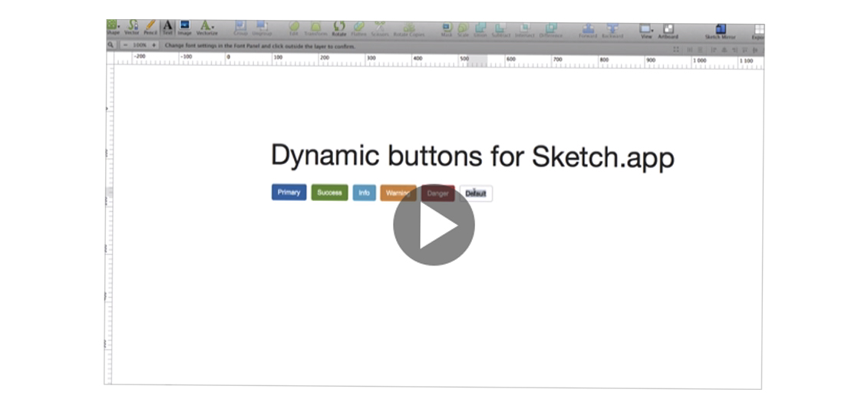Click the Mask toolbar icon
The height and width of the screenshot is (409, 868).
pos(447,29)
